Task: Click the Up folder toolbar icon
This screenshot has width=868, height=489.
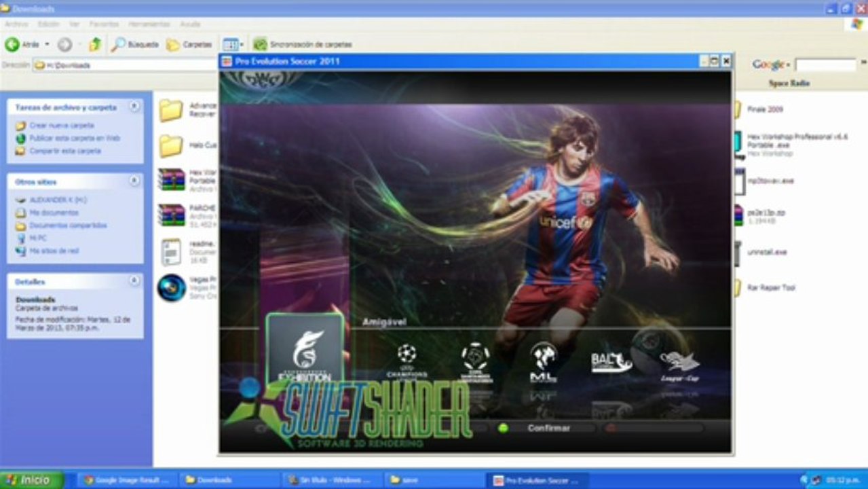Action: pos(95,44)
